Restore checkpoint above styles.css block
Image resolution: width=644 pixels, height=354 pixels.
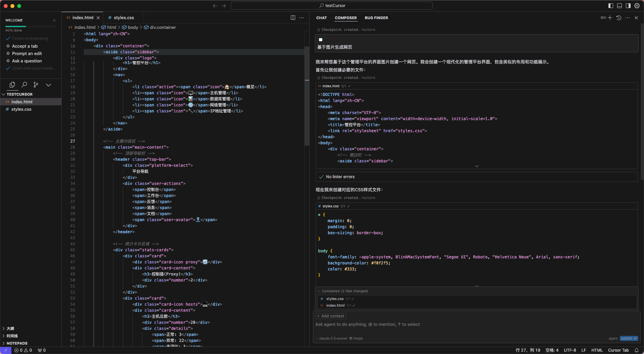pyautogui.click(x=368, y=198)
